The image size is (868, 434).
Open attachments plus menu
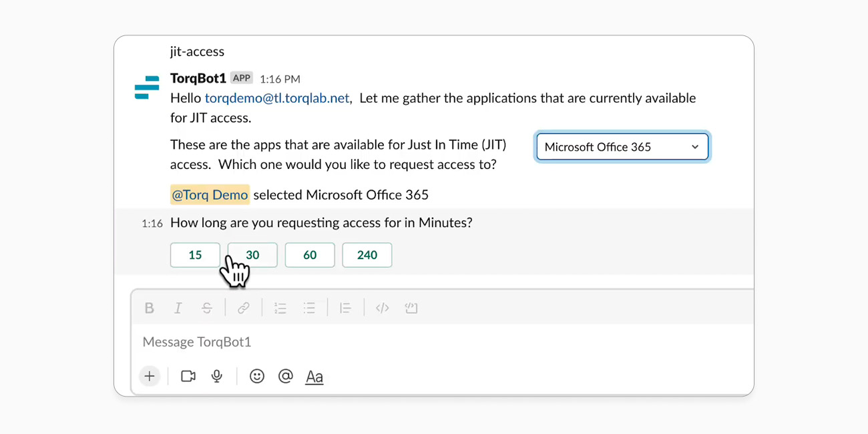click(x=150, y=377)
